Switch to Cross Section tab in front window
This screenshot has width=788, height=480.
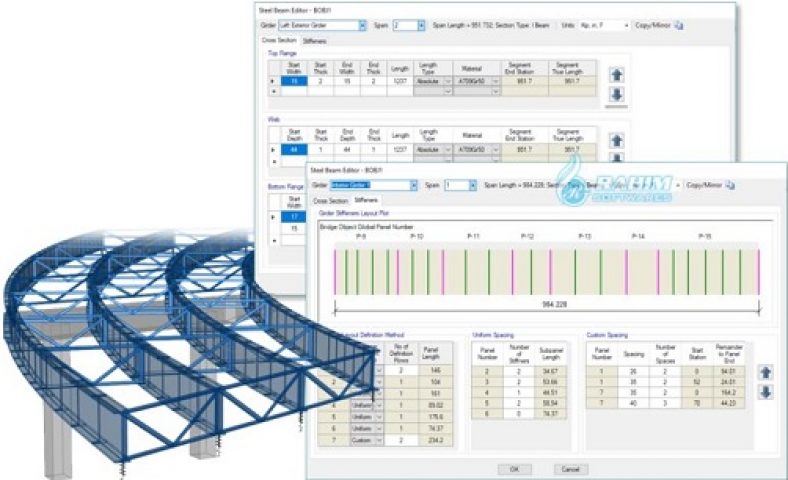coord(330,201)
